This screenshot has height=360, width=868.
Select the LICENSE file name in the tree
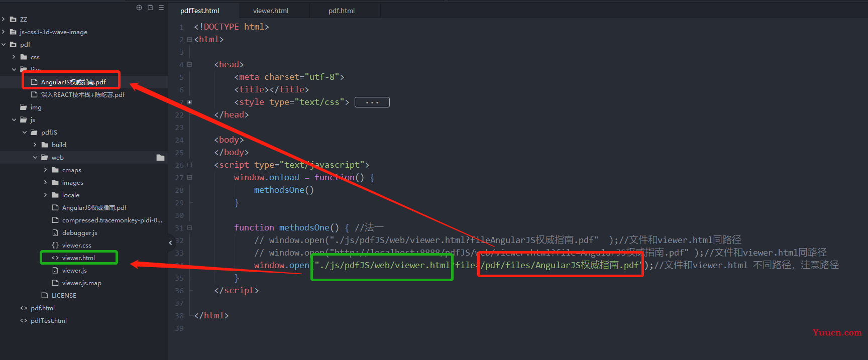pyautogui.click(x=64, y=296)
